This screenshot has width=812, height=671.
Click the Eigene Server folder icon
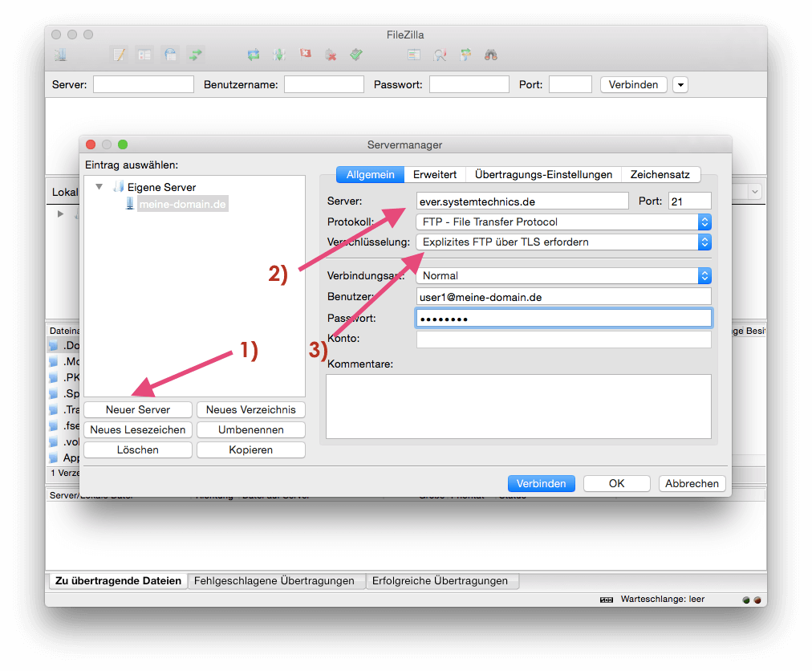point(119,186)
